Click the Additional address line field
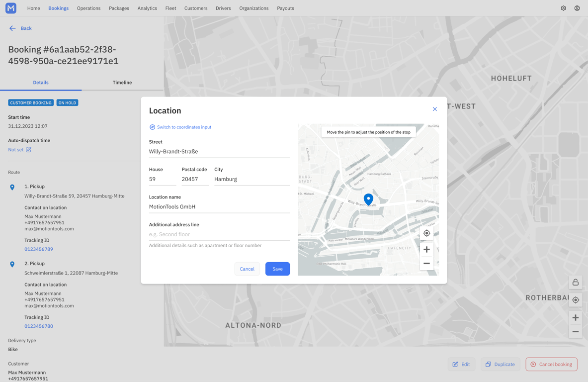The image size is (588, 382). (x=219, y=235)
